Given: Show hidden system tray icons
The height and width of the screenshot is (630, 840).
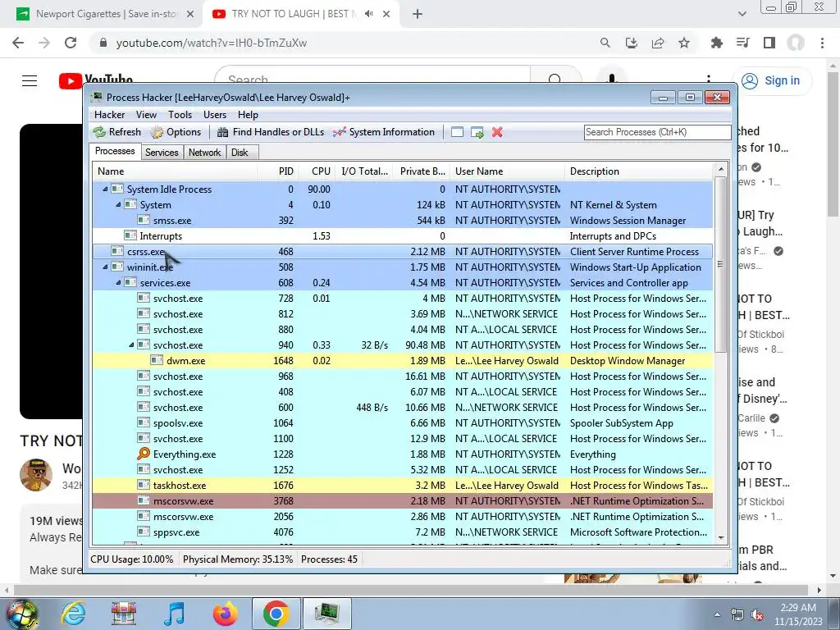Looking at the screenshot, I should [x=717, y=614].
